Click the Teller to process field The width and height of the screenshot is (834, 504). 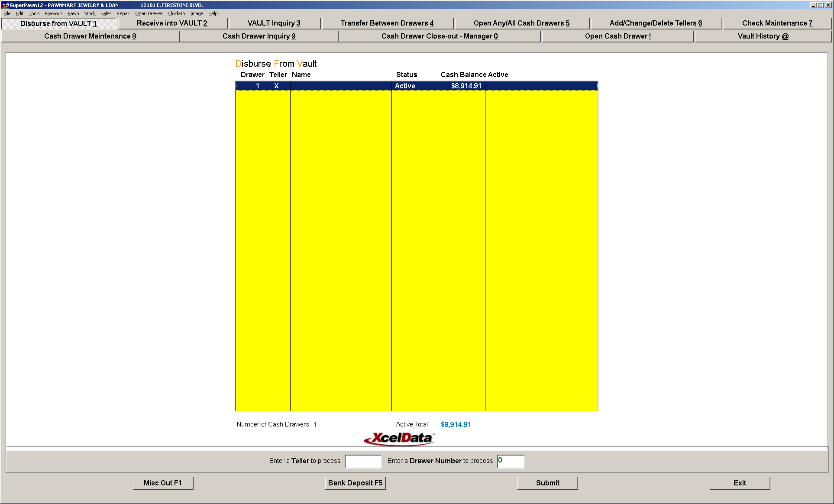pyautogui.click(x=363, y=461)
